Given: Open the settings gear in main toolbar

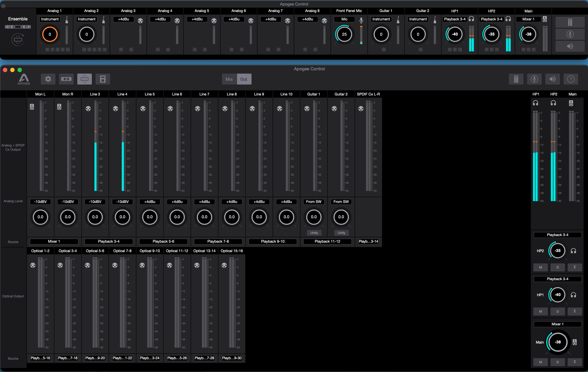Looking at the screenshot, I should [48, 79].
